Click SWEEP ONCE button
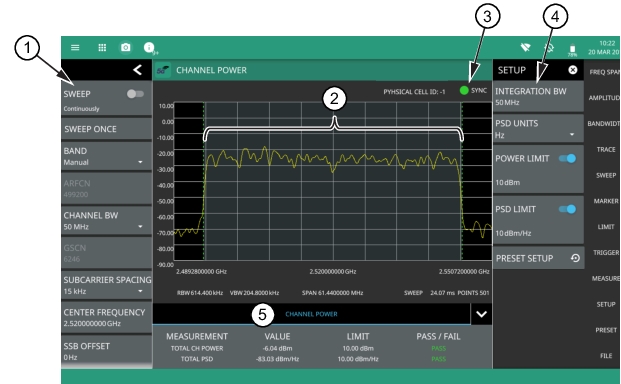 pyautogui.click(x=106, y=129)
